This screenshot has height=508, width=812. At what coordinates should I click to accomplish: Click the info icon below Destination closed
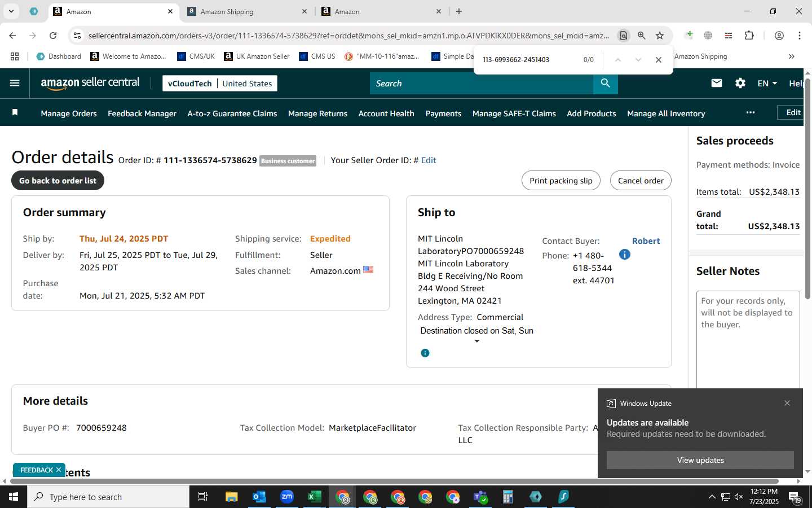[425, 353]
